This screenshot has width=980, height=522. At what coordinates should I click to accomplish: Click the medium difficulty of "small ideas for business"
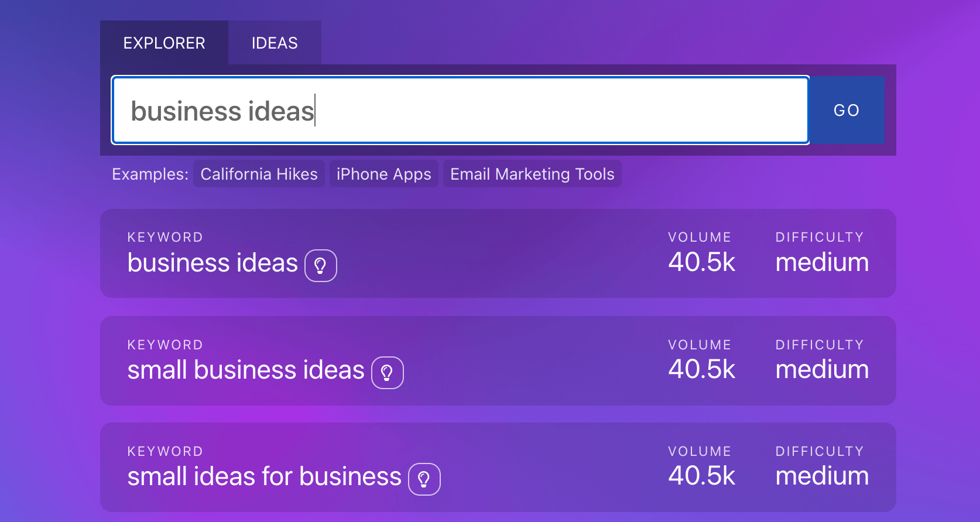pos(821,476)
